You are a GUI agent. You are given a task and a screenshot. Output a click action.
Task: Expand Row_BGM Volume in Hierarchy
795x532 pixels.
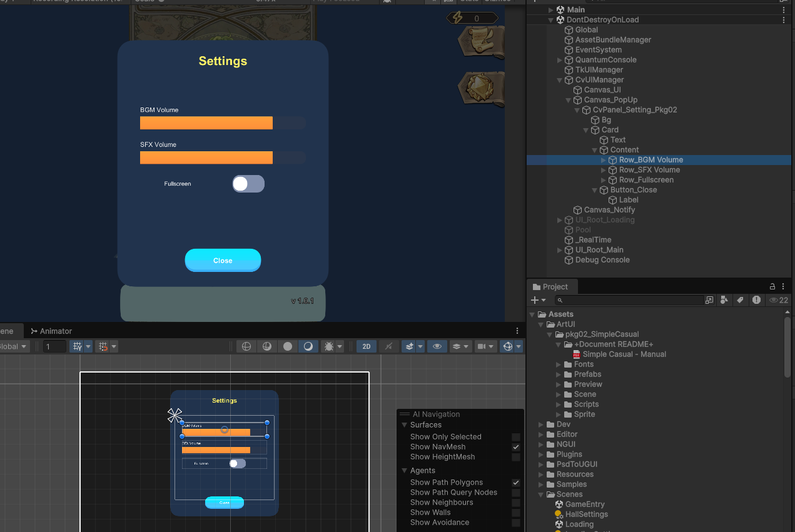click(x=604, y=160)
